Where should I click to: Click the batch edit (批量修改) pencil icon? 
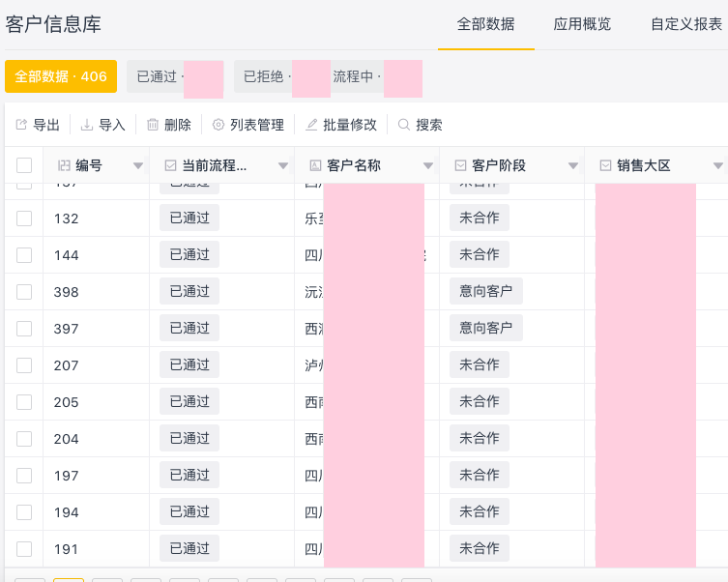311,125
